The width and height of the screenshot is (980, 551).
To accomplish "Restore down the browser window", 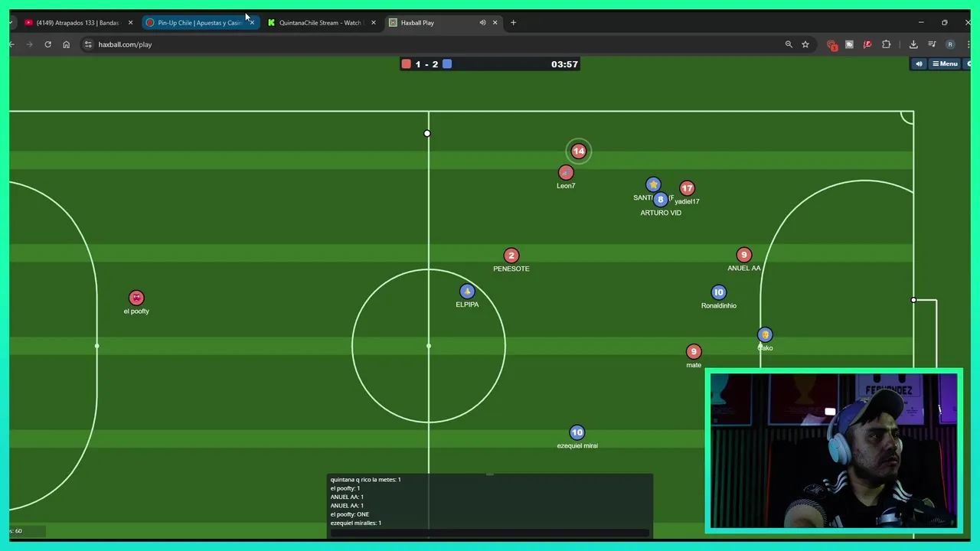I will 945,22.
